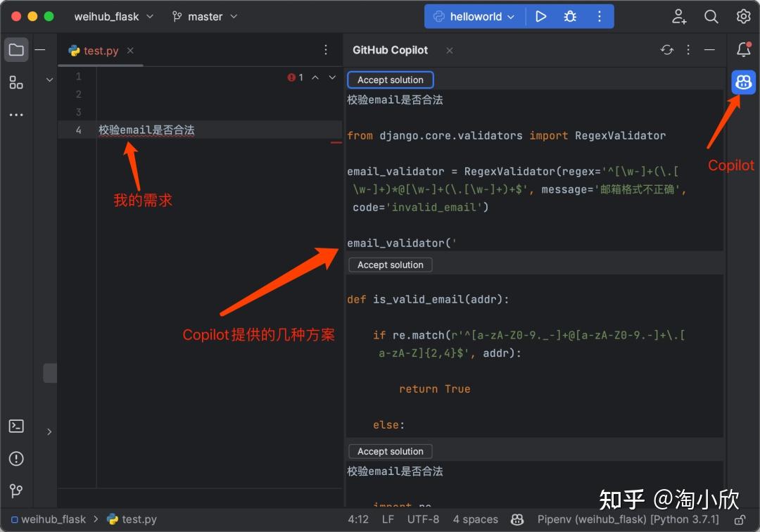The width and height of the screenshot is (760, 532).
Task: Jump to next highlighted error
Action: click(332, 77)
